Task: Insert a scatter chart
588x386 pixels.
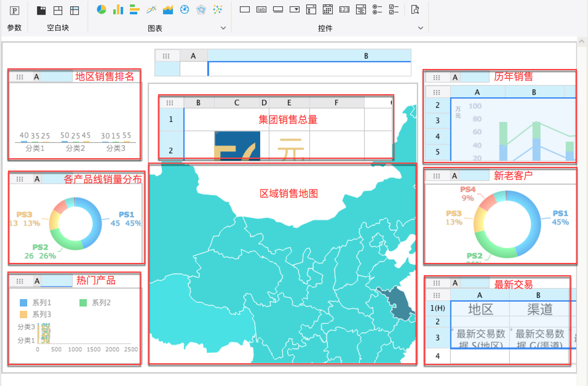Action: (218, 10)
